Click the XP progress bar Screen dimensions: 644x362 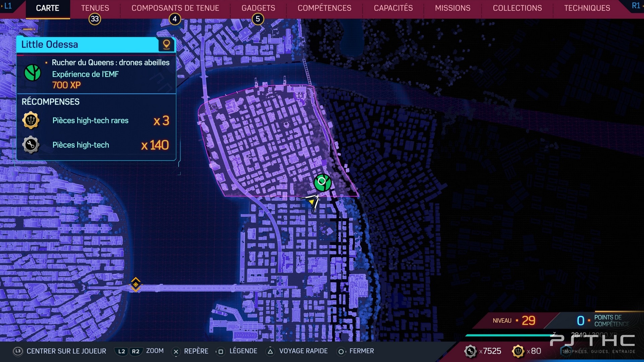[511, 335]
